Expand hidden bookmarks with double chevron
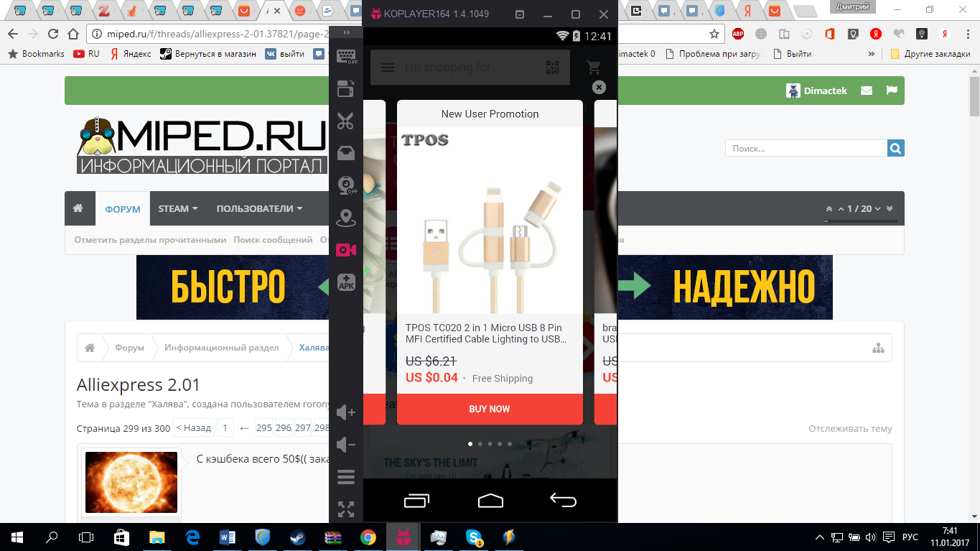This screenshot has height=551, width=980. (872, 54)
